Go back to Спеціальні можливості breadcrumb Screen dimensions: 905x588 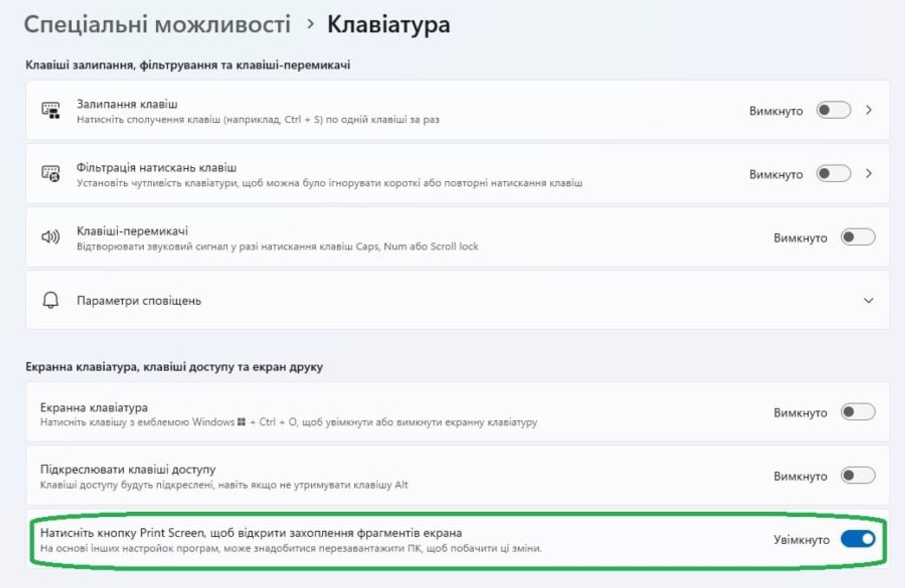tap(157, 24)
